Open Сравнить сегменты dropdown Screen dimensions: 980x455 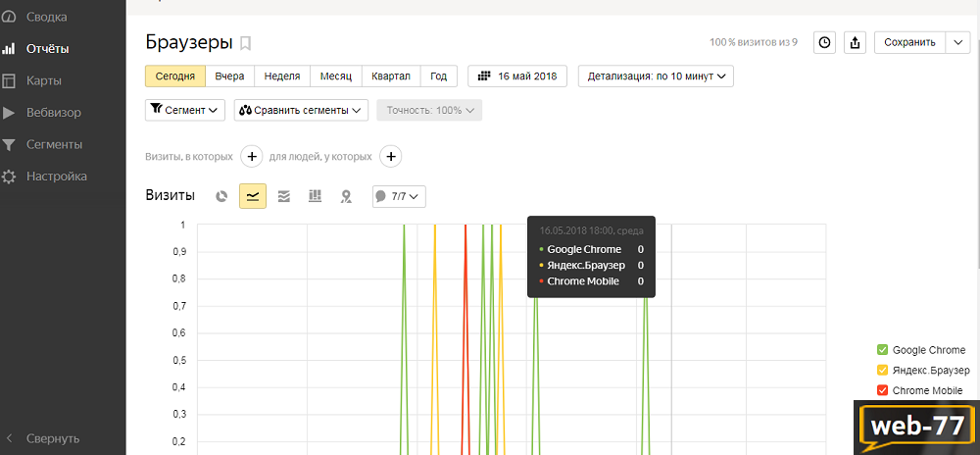click(x=301, y=110)
